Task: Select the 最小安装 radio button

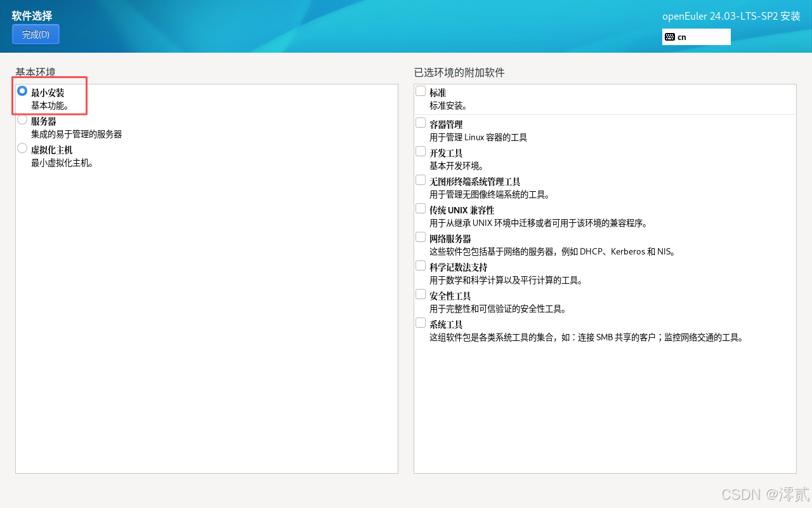Action: click(x=22, y=91)
